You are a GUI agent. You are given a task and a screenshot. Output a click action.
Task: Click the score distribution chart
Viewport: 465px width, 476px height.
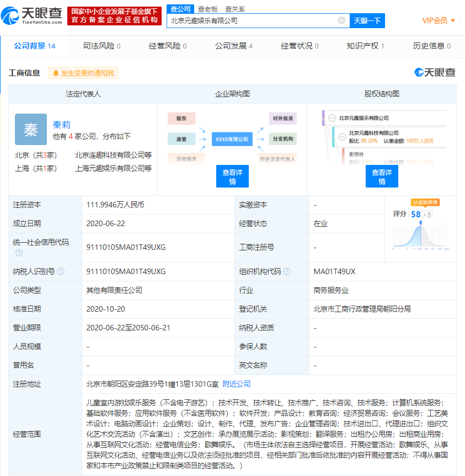420,236
